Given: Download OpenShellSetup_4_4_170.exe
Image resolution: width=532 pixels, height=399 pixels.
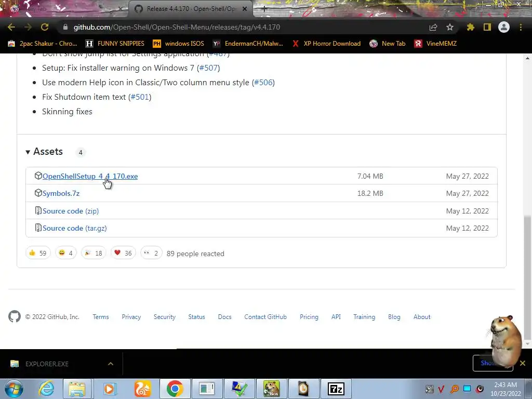Looking at the screenshot, I should point(90,176).
